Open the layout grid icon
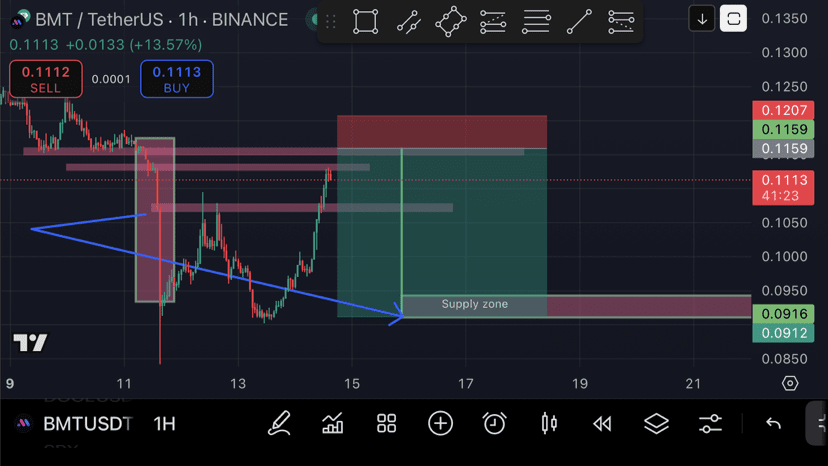This screenshot has width=828, height=466. 387,423
